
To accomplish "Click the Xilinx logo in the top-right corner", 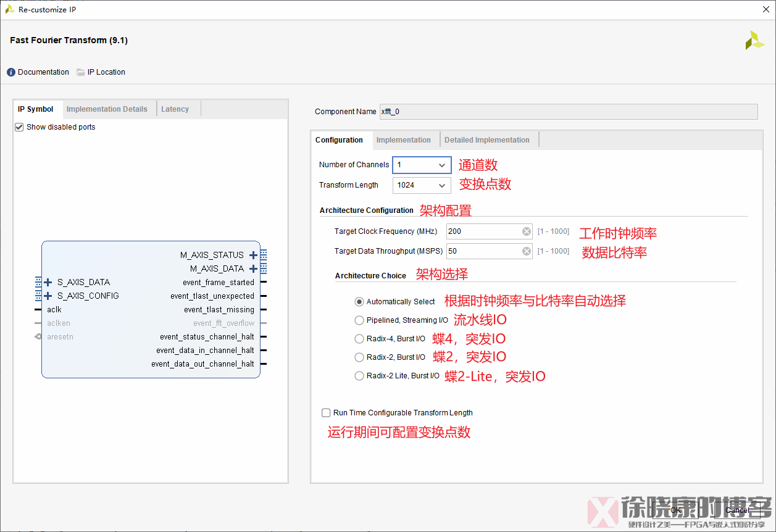I will (x=754, y=40).
